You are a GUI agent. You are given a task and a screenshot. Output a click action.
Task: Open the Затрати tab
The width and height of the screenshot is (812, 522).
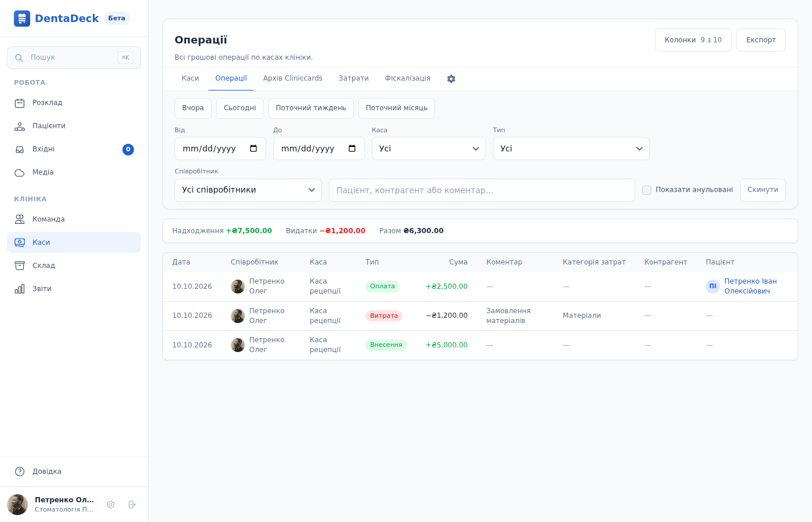pyautogui.click(x=354, y=79)
